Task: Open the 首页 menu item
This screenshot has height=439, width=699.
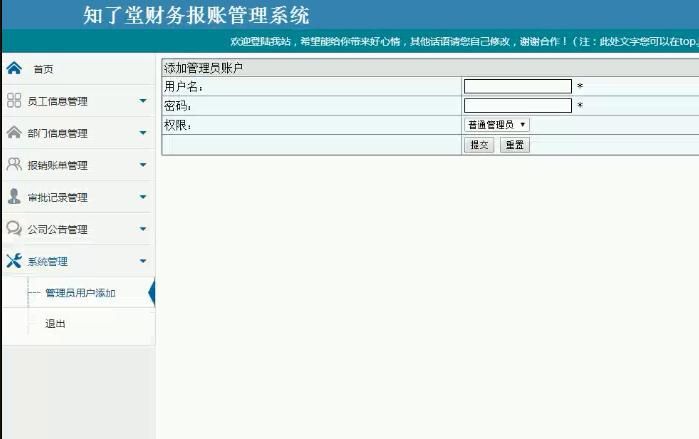Action: [x=43, y=69]
